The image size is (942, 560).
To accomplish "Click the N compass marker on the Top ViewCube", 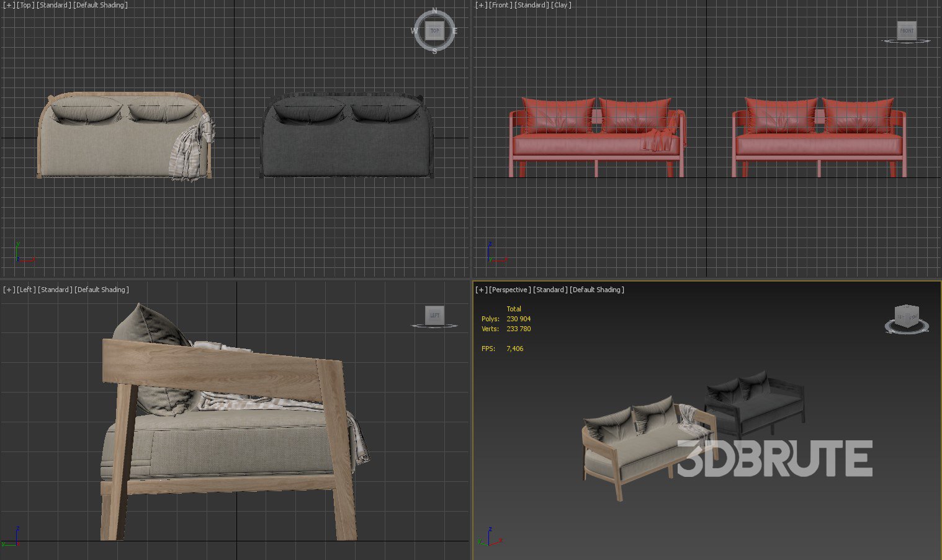I will point(434,11).
